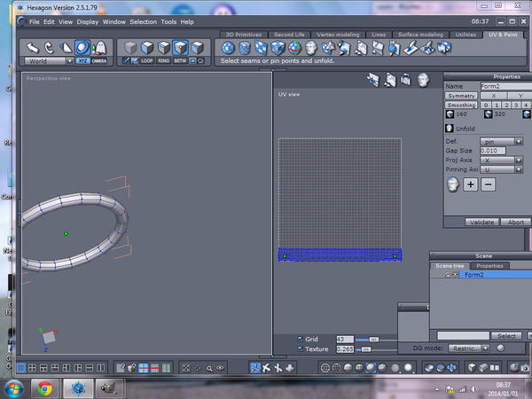Select Form2 in the scene tree

[x=496, y=275]
